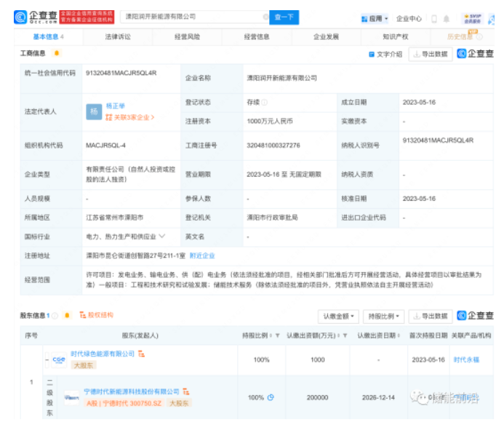The height and width of the screenshot is (425, 504).
Task: Switch to 经营风险 tab
Action: click(x=188, y=36)
